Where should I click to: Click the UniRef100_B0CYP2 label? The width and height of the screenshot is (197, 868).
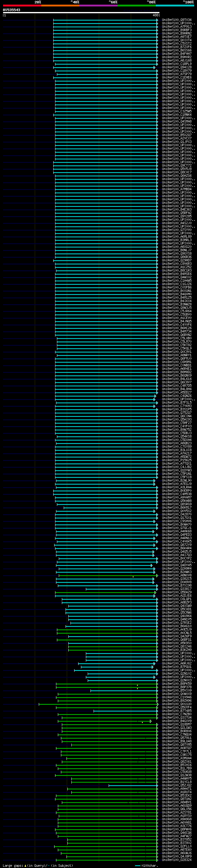[177, 559]
